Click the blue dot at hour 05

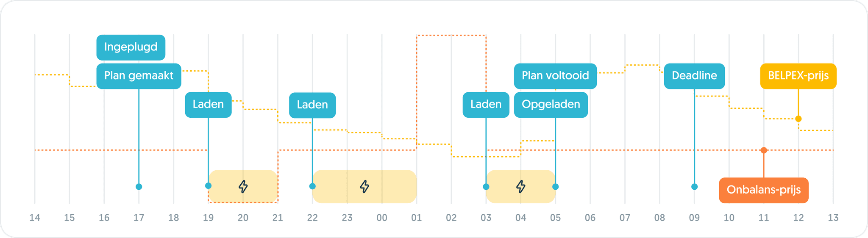[556, 187]
